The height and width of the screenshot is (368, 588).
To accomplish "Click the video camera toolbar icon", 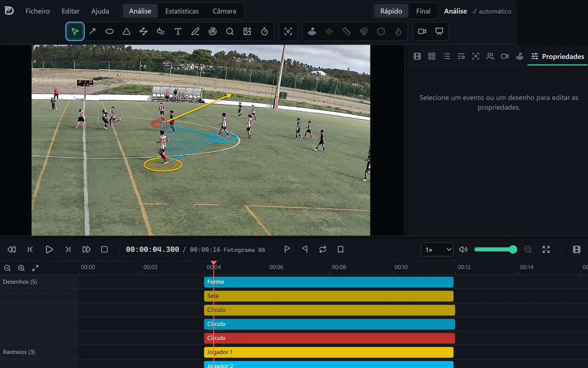I will (422, 31).
